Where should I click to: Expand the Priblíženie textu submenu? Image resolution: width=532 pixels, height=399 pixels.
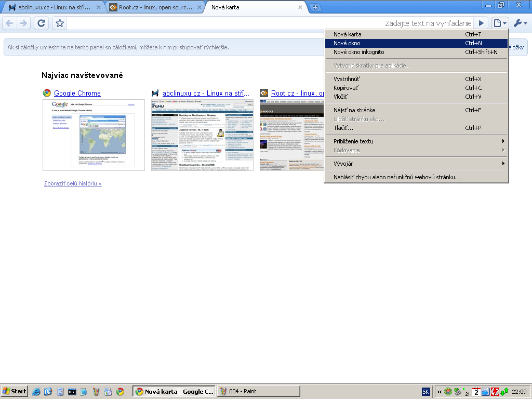416,141
